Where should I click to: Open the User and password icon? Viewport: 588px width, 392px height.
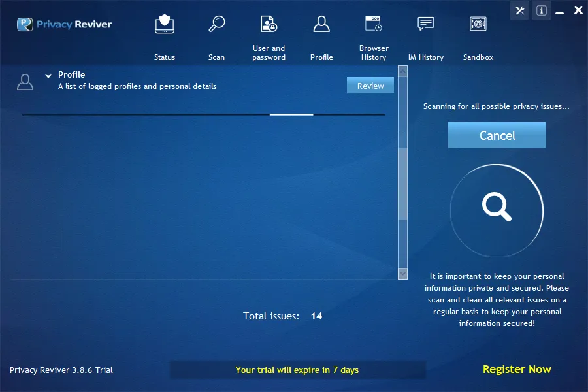[269, 24]
